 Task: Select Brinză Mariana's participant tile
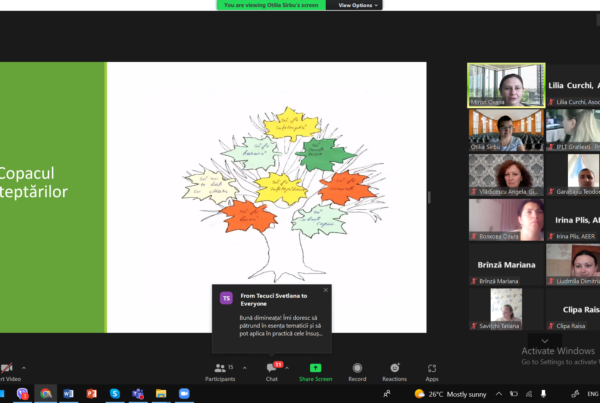(x=506, y=265)
